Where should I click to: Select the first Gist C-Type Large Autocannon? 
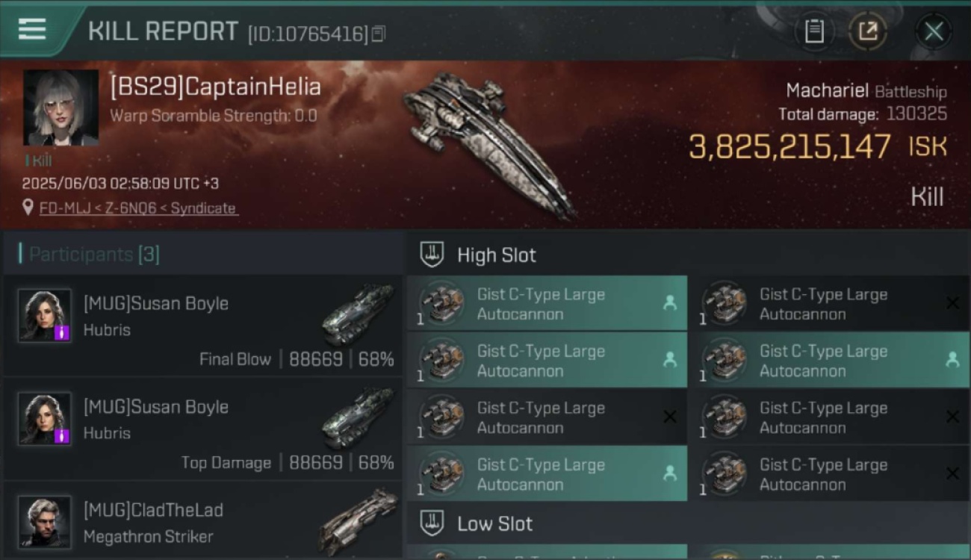(547, 304)
